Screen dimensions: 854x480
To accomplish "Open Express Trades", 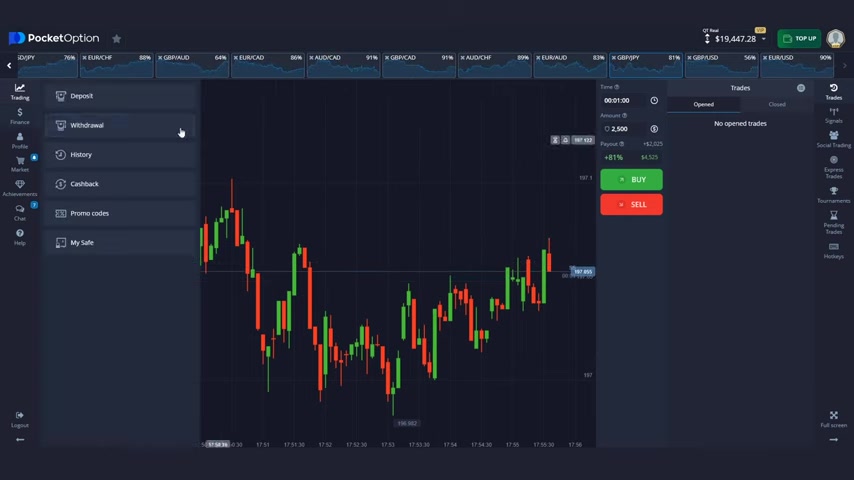I will pyautogui.click(x=833, y=167).
